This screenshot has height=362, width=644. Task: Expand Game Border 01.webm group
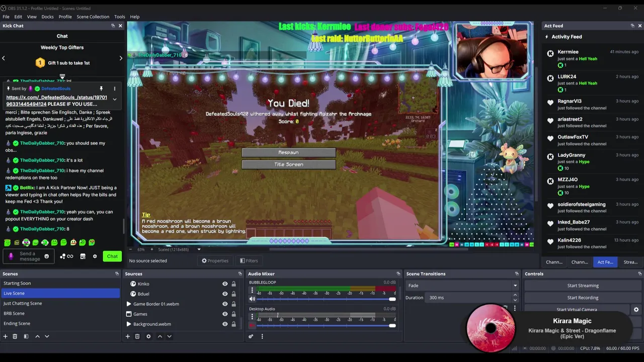click(128, 304)
